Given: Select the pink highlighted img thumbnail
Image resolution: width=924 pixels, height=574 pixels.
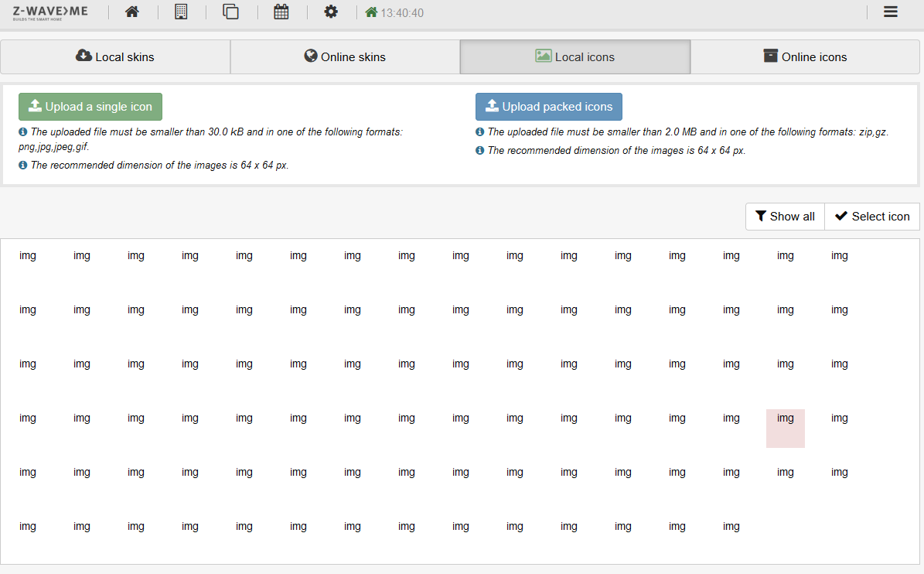Looking at the screenshot, I should [786, 429].
